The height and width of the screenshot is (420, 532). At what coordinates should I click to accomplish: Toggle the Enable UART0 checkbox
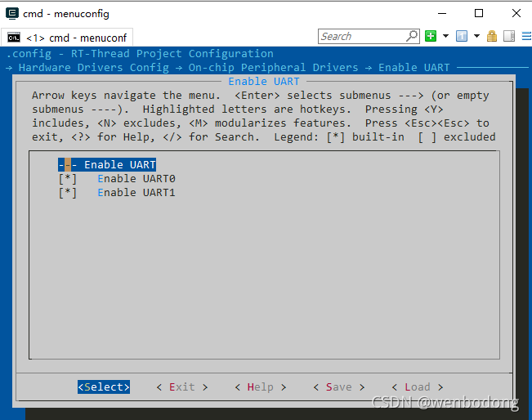click(67, 179)
